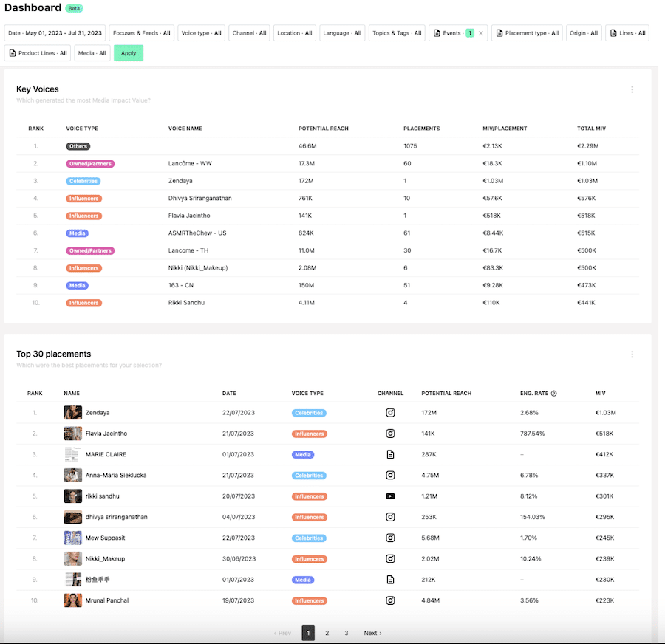Click the Instagram icon in Nikki_Makeup row
Screen dimensions: 665x644
pyautogui.click(x=390, y=559)
